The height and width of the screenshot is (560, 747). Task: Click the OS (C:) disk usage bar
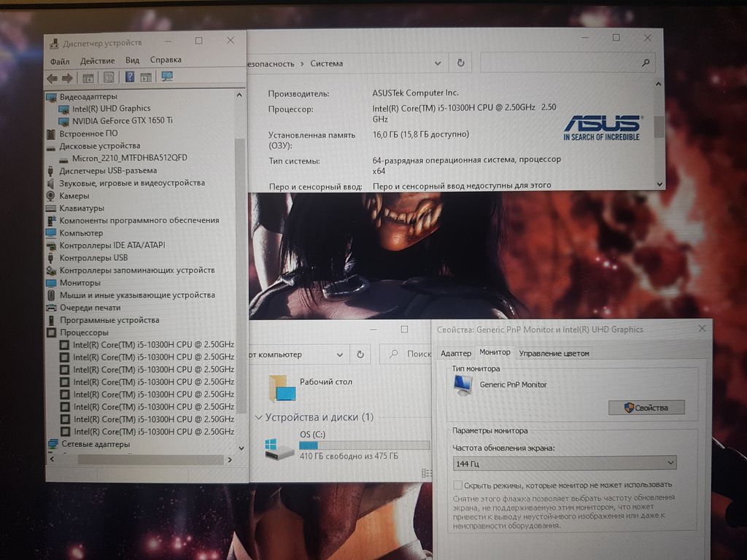point(365,446)
